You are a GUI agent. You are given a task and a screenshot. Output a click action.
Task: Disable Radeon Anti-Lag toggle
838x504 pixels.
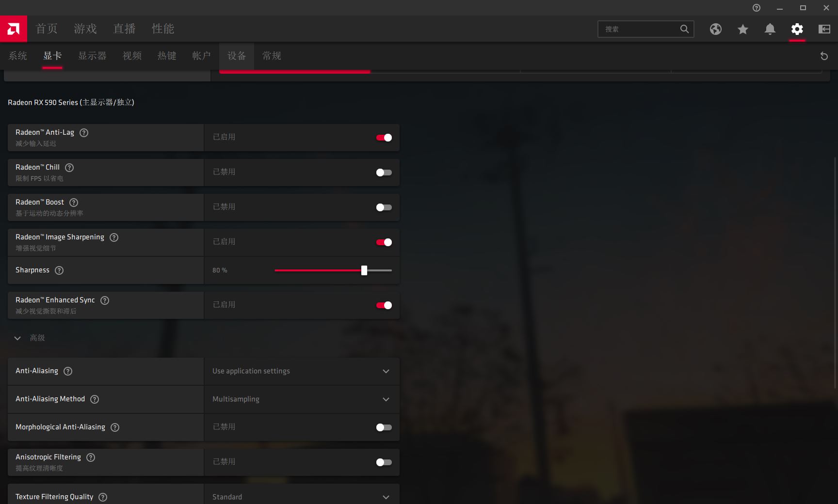point(384,138)
